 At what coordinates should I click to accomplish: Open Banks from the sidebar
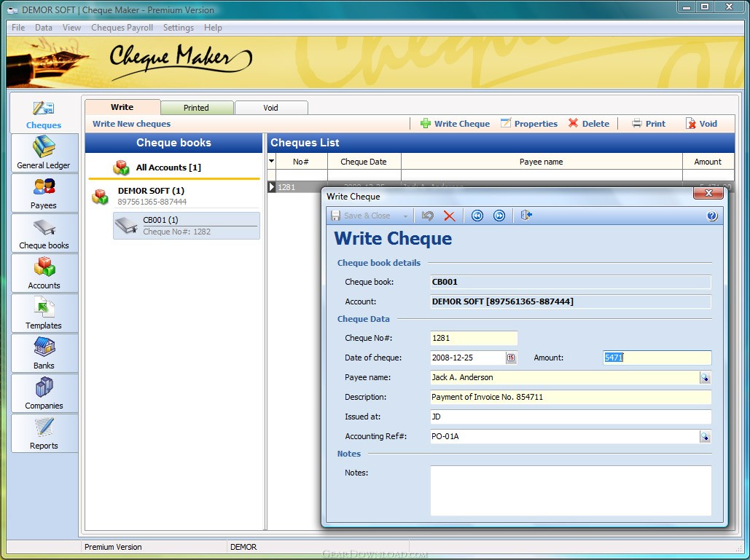[44, 354]
